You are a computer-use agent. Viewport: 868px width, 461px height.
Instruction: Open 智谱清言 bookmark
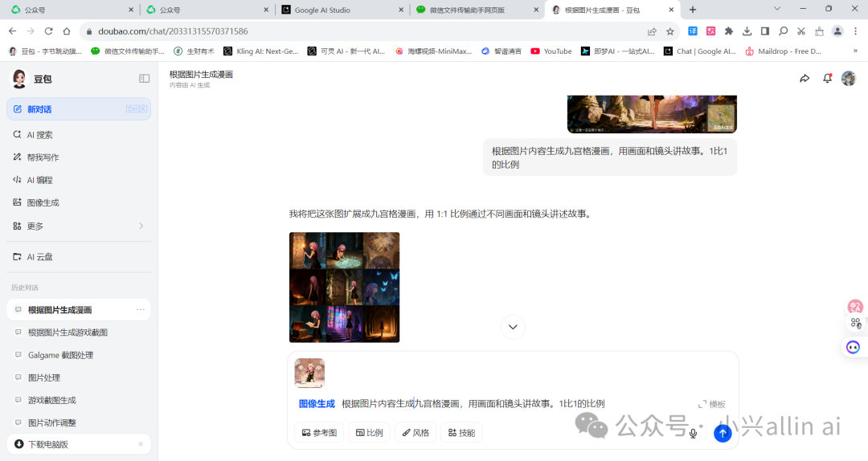(502, 51)
